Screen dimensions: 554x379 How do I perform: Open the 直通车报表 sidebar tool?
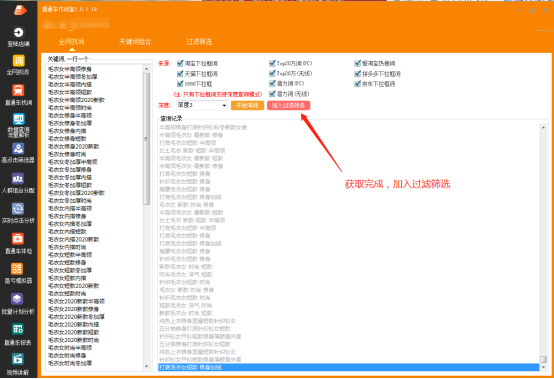pos(18,334)
